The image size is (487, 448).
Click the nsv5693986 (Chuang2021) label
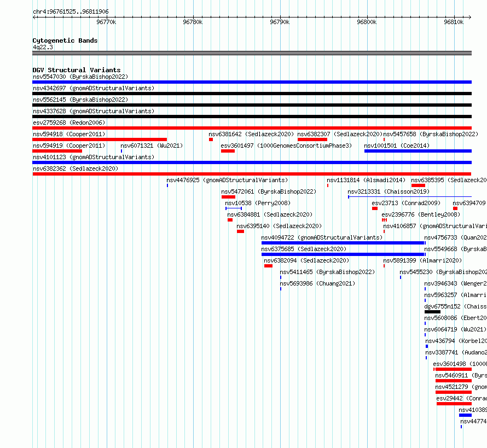point(317,283)
